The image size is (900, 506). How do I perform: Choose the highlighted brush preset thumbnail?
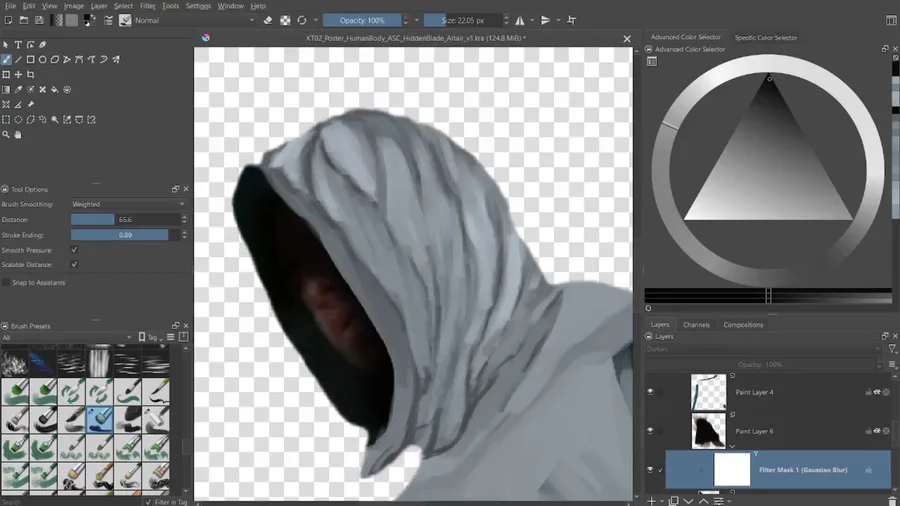coord(100,419)
